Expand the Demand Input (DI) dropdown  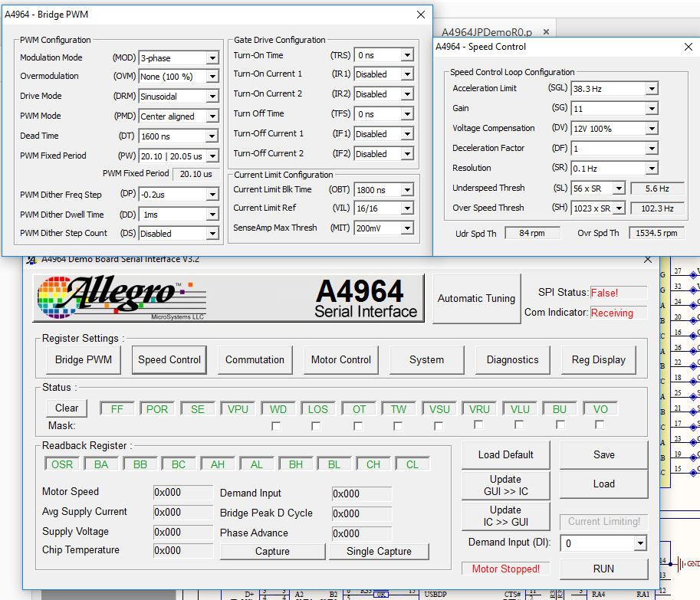(x=641, y=543)
